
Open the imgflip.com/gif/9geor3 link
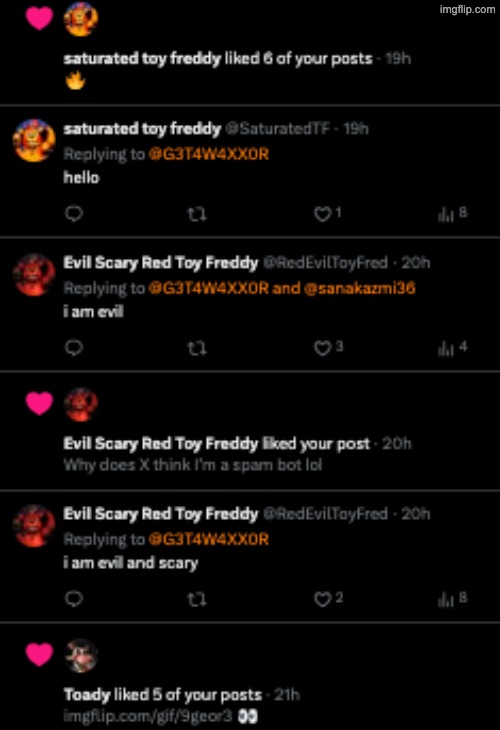148,716
